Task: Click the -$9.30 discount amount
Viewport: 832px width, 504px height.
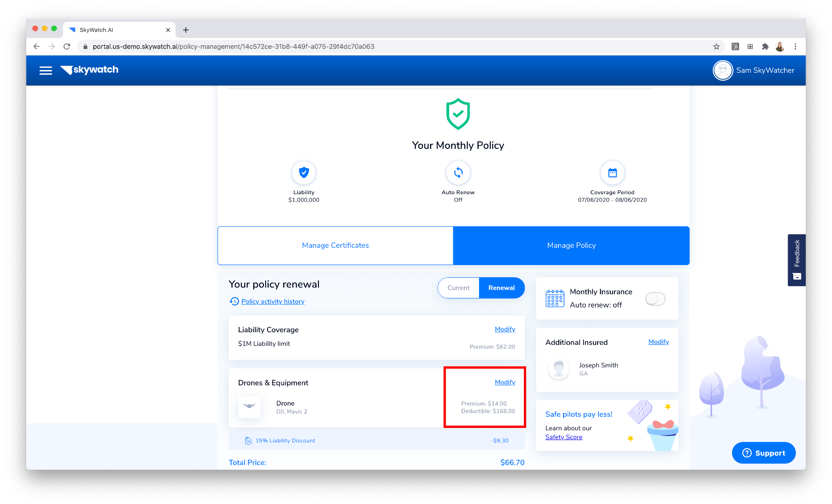Action: (500, 441)
